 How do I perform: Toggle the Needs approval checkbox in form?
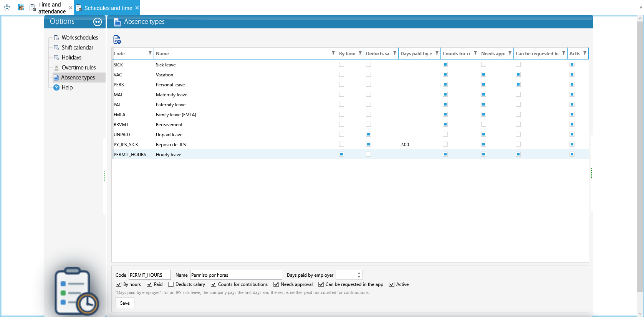coord(276,284)
